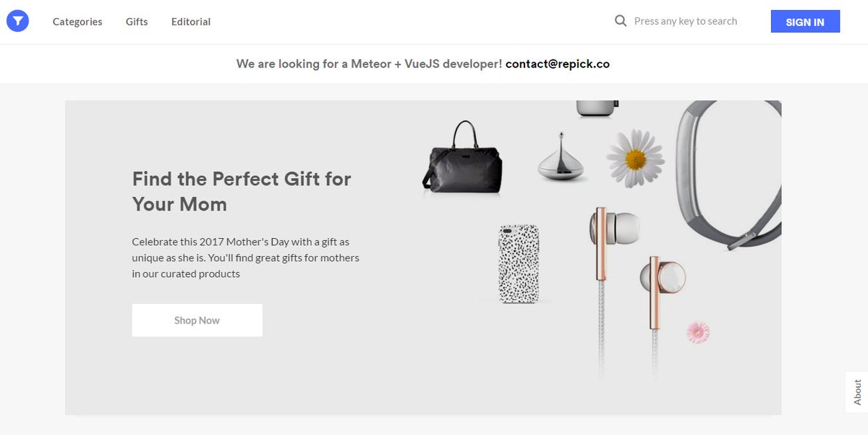Click the contact@repick.co email link
The height and width of the screenshot is (435, 868).
click(x=558, y=64)
